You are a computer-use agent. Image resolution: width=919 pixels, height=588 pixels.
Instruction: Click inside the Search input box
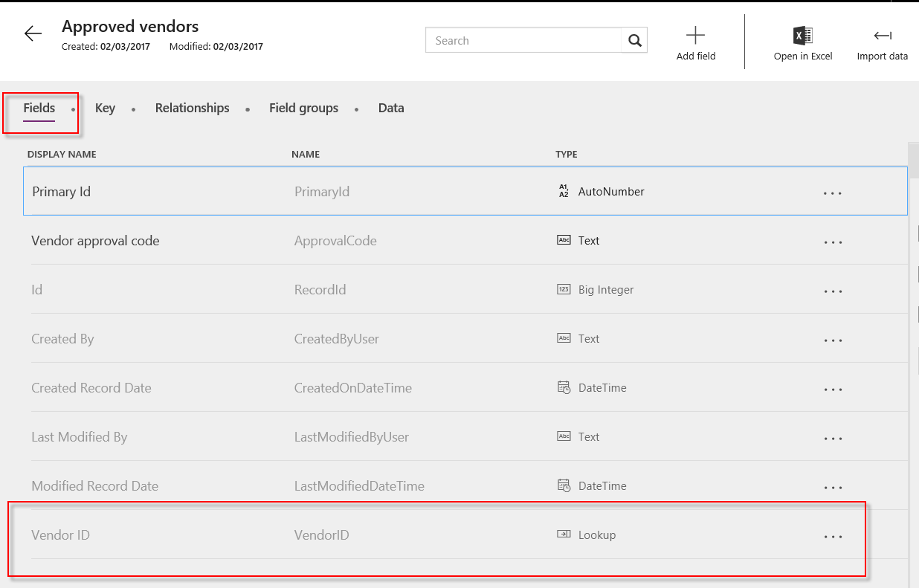tap(520, 40)
